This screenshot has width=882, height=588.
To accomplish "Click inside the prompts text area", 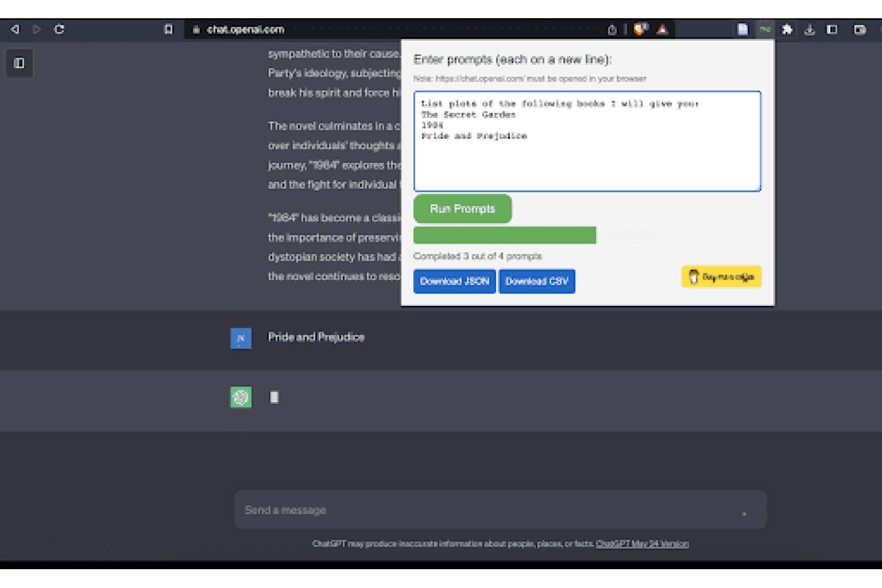I will pyautogui.click(x=587, y=141).
